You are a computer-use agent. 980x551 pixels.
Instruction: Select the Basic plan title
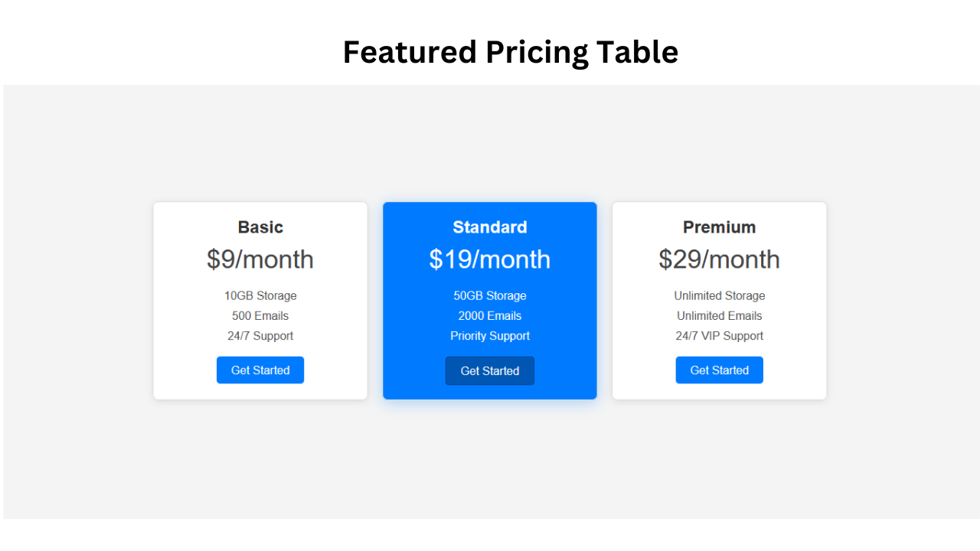(x=260, y=227)
